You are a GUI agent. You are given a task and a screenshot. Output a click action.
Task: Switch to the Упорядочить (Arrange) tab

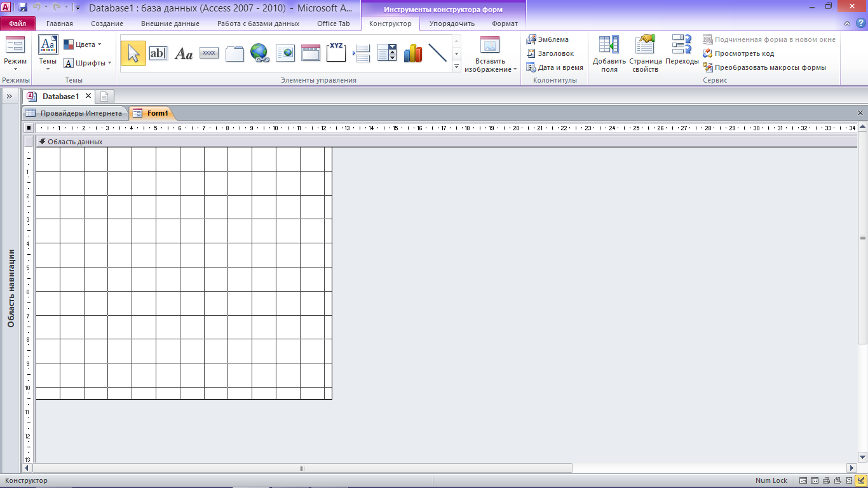click(x=452, y=24)
